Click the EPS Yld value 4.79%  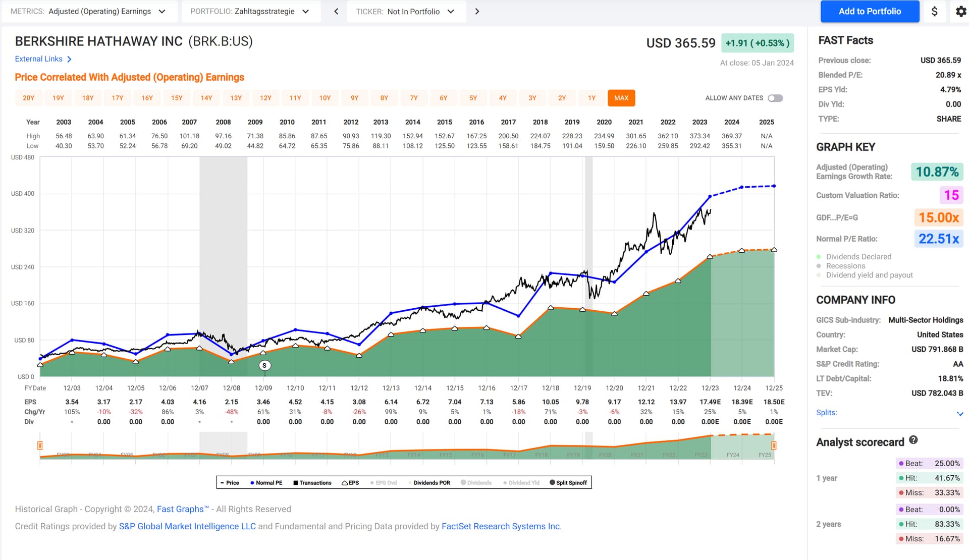[x=950, y=89]
